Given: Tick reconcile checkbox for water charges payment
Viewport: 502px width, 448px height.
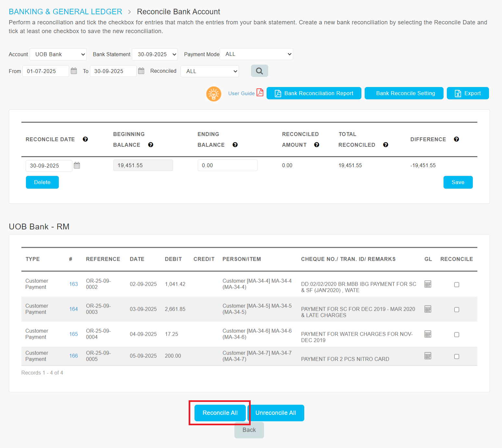Looking at the screenshot, I should (457, 335).
